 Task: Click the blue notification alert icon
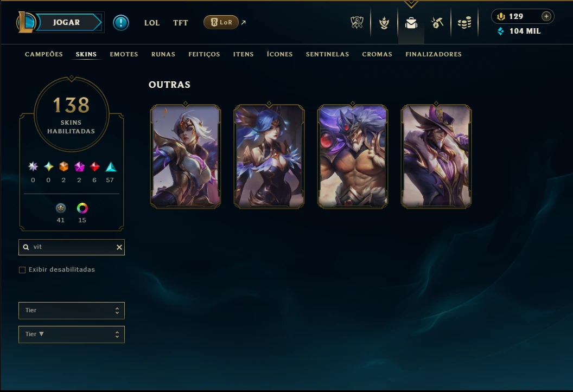coord(121,23)
